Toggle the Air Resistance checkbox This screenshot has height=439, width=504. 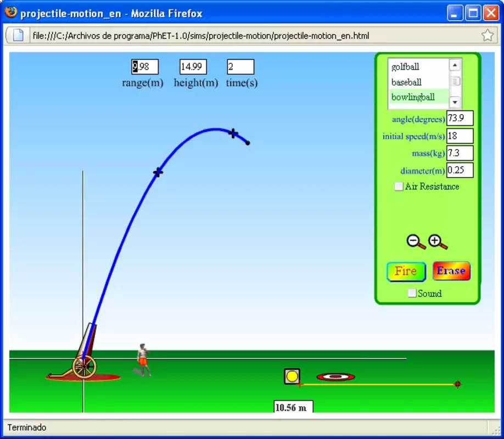pyautogui.click(x=399, y=187)
